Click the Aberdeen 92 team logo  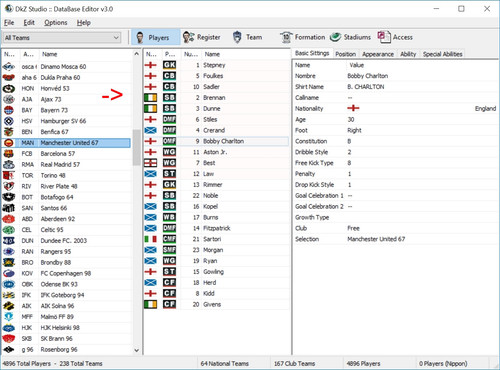tap(9, 219)
